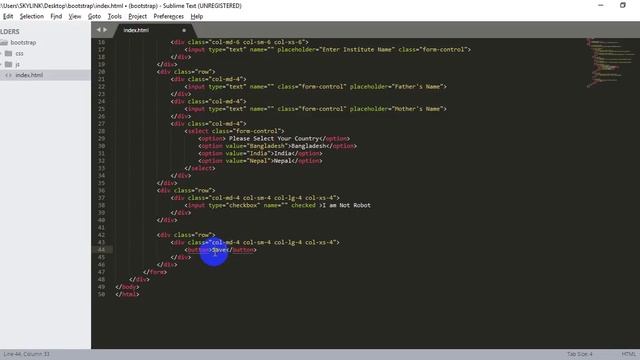The image size is (640, 360).
Task: Open the View menu
Action: click(75, 16)
